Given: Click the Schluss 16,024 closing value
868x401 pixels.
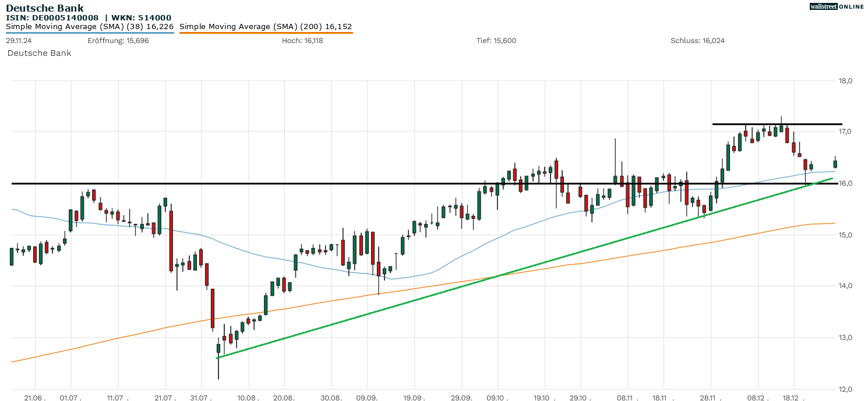Looking at the screenshot, I should pos(697,41).
